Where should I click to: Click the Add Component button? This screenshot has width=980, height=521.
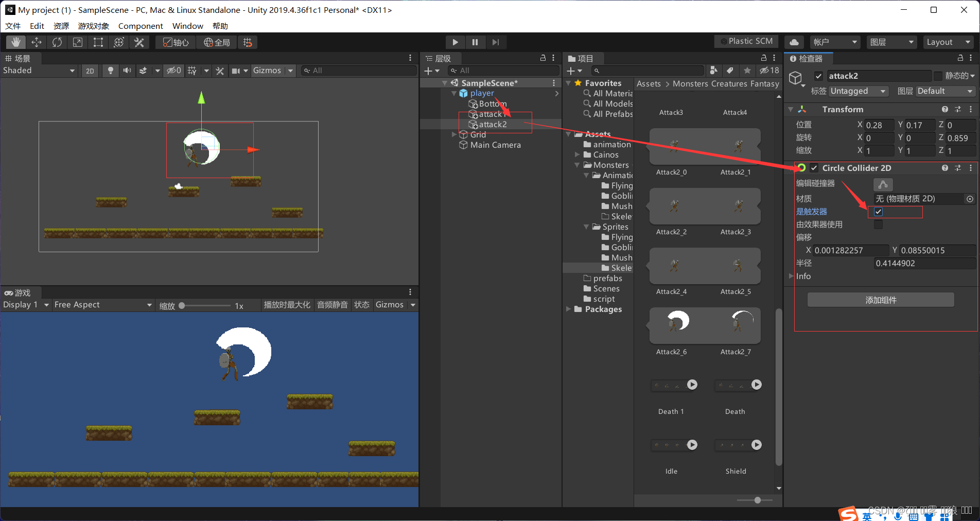click(x=881, y=300)
